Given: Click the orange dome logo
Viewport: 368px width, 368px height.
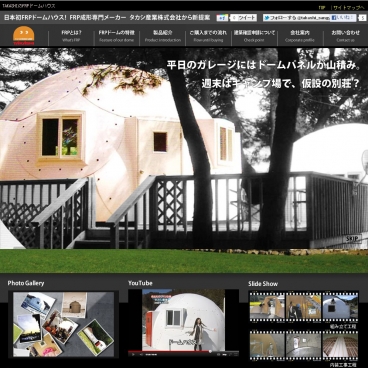Looking at the screenshot, I should (24, 35).
